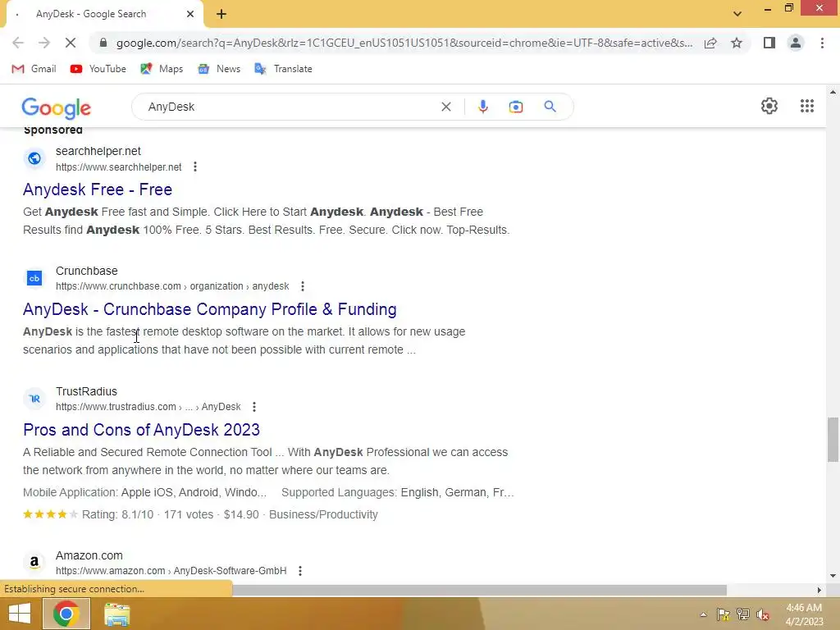Click the scroll down arrow

tap(833, 576)
